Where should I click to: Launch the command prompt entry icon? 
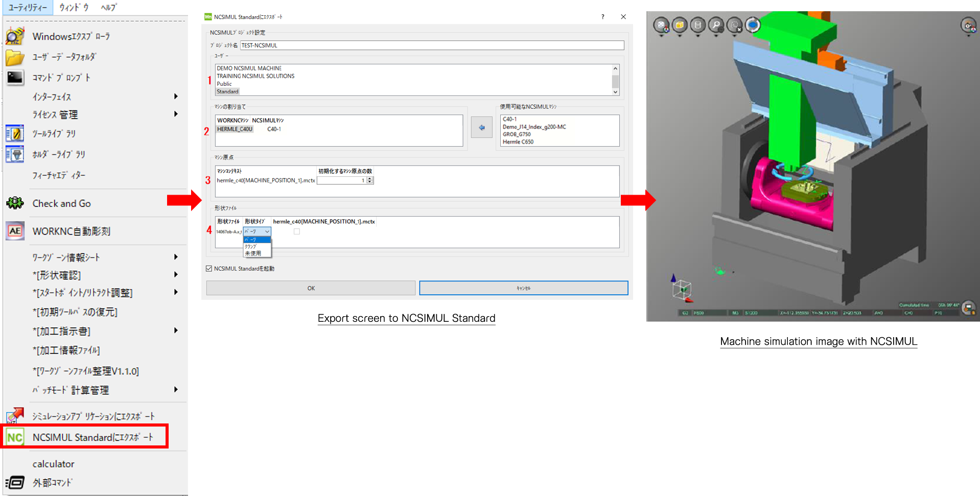coord(15,78)
